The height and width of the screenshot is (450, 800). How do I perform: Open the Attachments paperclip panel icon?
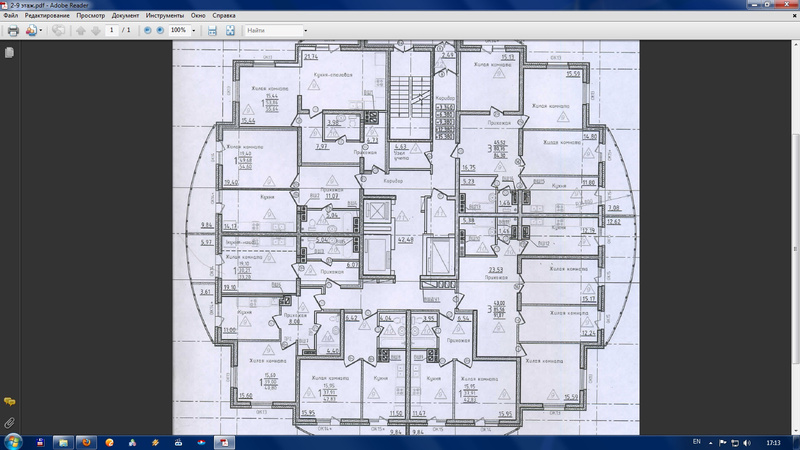[x=9, y=423]
